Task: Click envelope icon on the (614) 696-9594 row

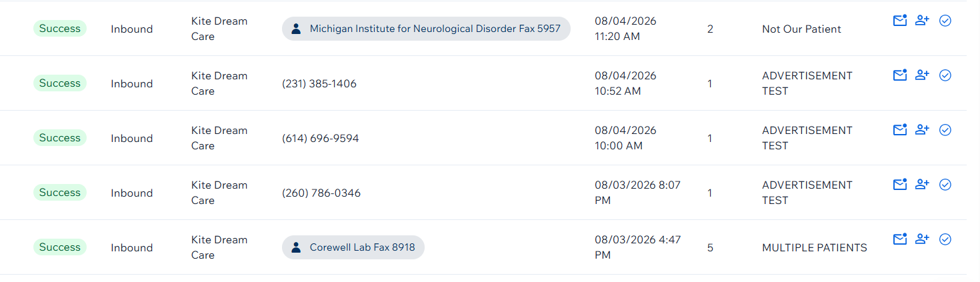Action: 900,130
